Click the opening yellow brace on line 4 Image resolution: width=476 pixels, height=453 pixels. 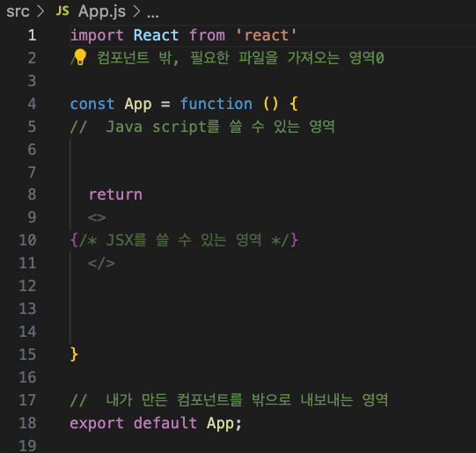pos(294,104)
